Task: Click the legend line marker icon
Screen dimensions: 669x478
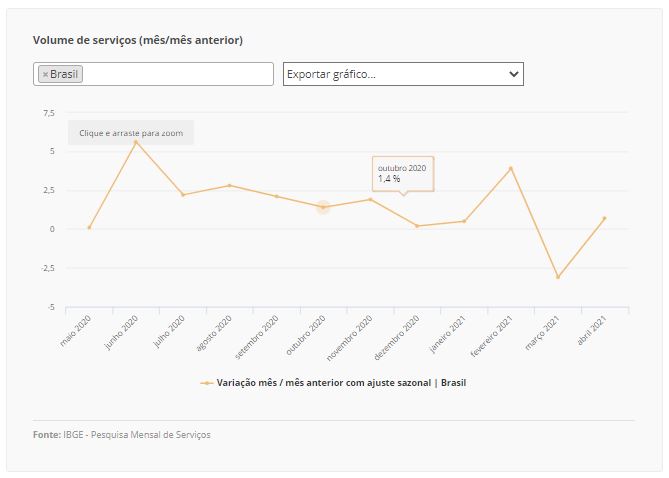Action: [207, 383]
